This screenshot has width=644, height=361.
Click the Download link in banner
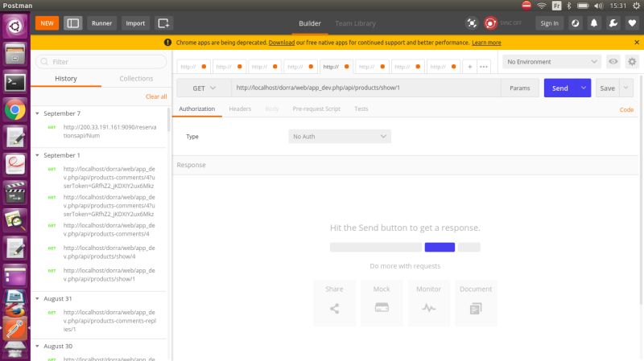(281, 43)
